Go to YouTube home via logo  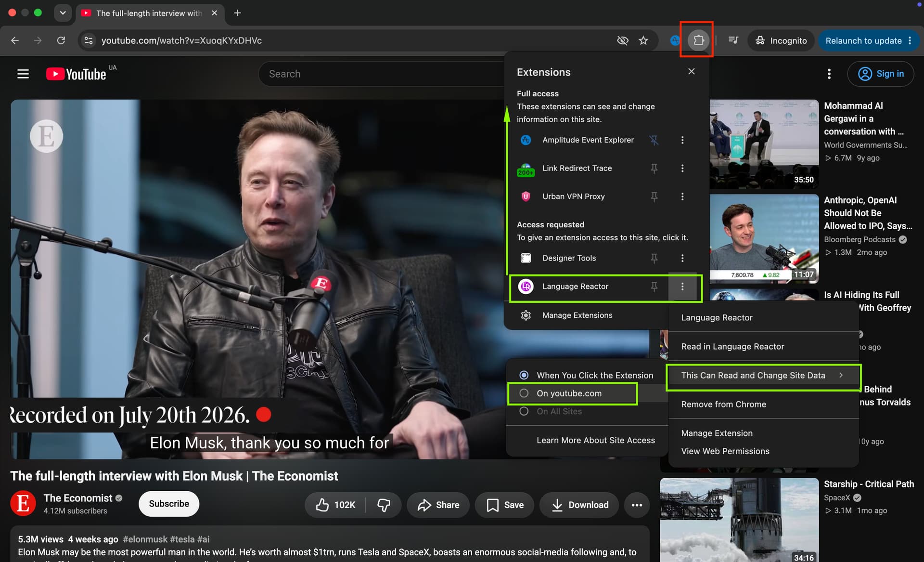click(76, 74)
